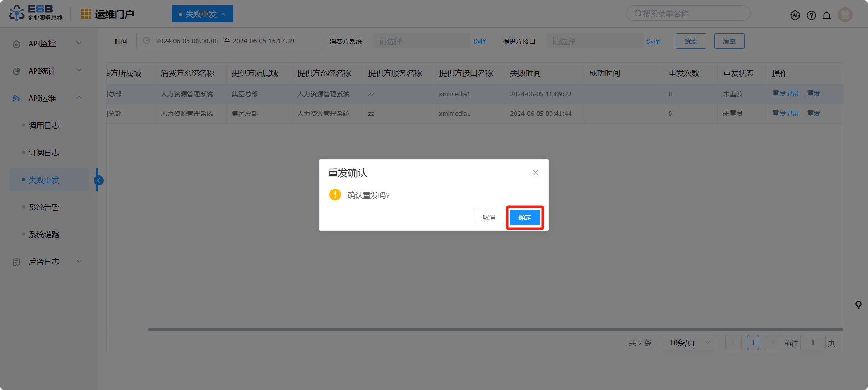Click the 提供方服务名称 column header

pyautogui.click(x=395, y=73)
